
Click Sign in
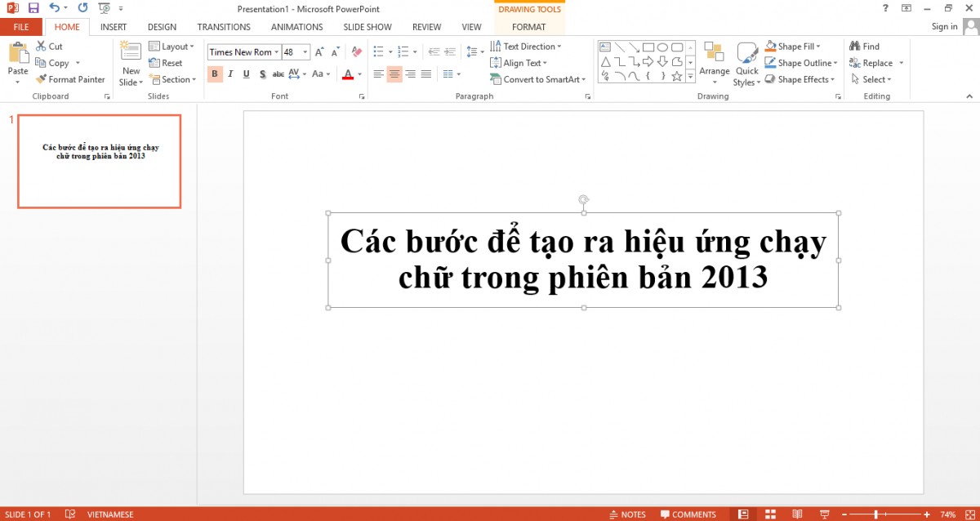pos(944,27)
